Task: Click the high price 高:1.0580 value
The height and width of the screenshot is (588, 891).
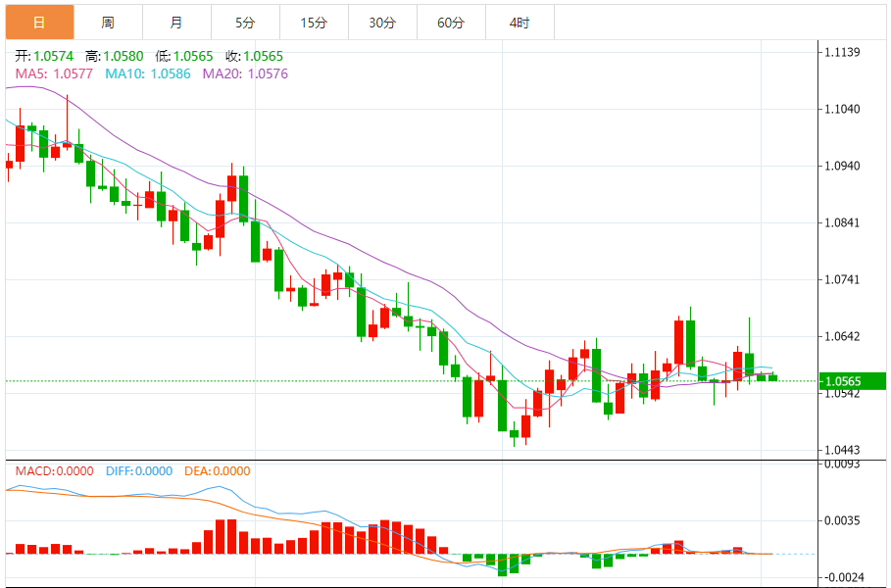Action: pos(115,56)
